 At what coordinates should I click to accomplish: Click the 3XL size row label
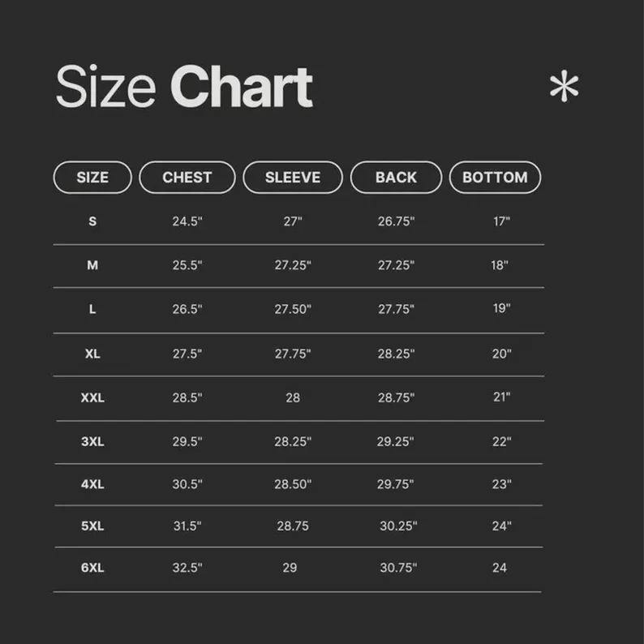[x=92, y=442]
